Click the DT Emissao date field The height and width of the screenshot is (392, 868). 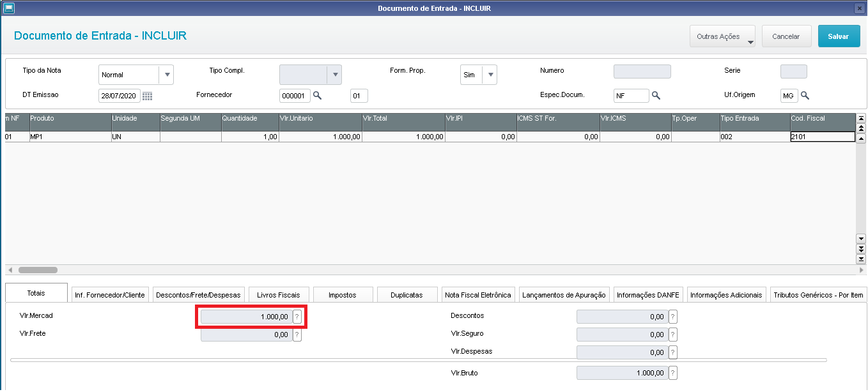(119, 96)
